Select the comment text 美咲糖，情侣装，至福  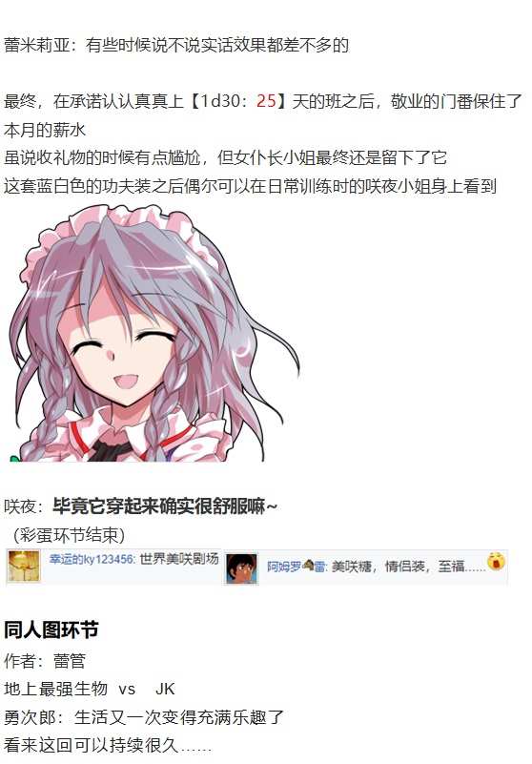pos(399,567)
